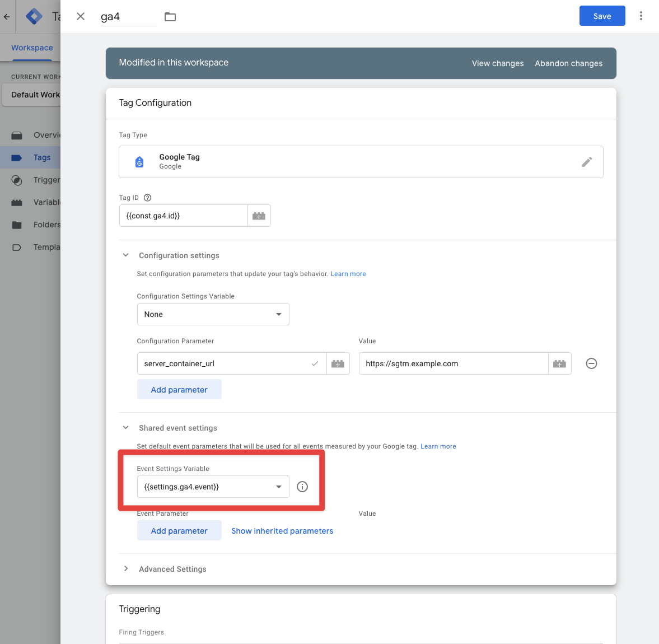
Task: Close the ga4 tag editor
Action: (x=81, y=16)
